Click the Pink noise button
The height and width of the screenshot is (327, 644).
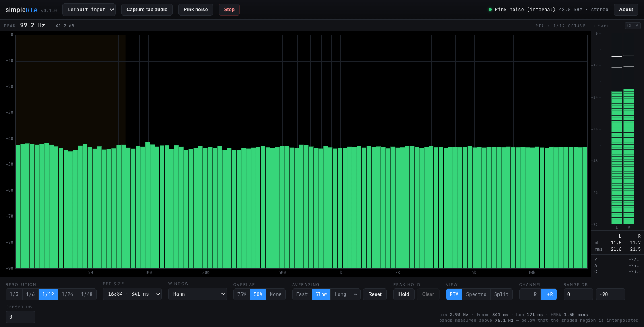click(196, 10)
